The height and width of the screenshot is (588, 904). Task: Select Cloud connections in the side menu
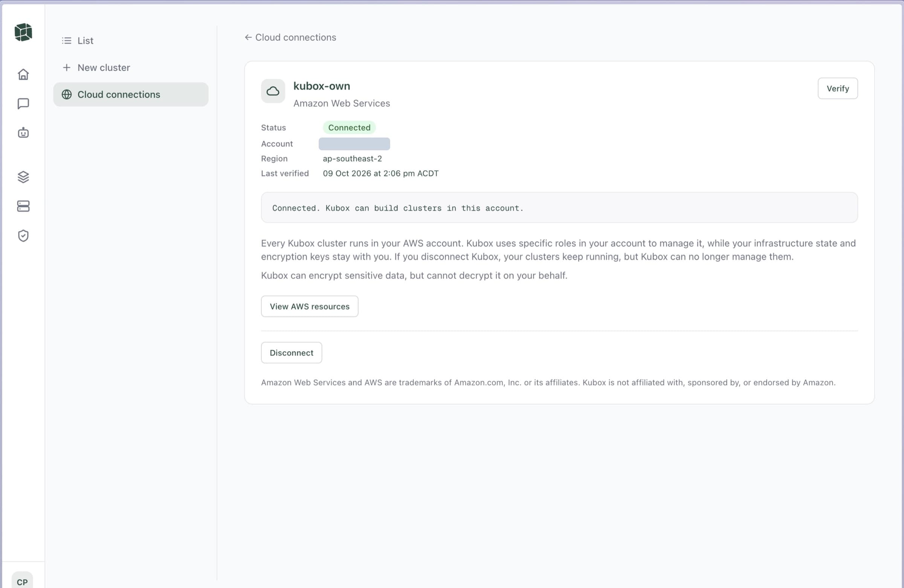[131, 95]
